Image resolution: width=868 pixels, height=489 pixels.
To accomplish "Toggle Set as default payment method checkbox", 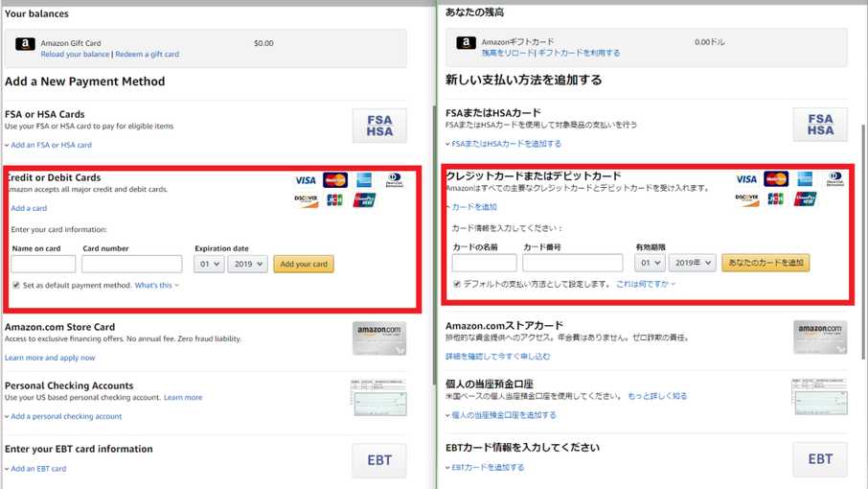I will click(x=16, y=285).
